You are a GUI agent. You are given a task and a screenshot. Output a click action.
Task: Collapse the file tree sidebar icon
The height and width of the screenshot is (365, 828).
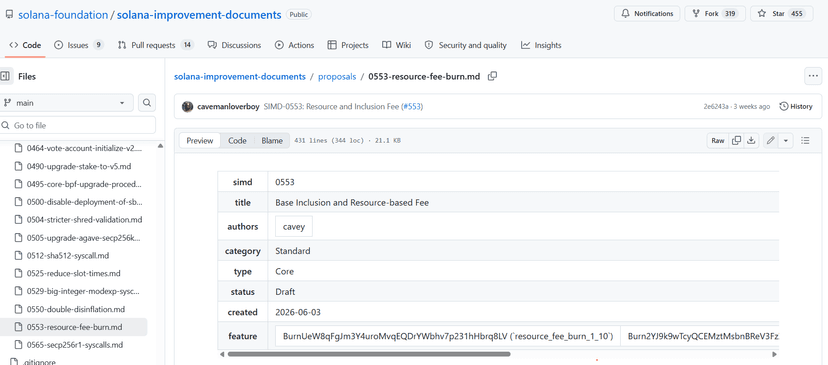5,77
